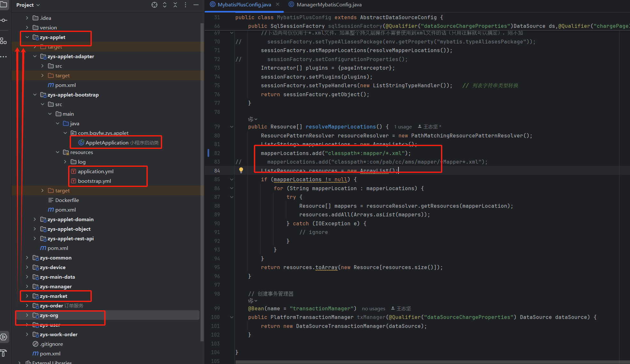Expand the zys-common module folder
The height and width of the screenshot is (364, 630).
coord(27,258)
